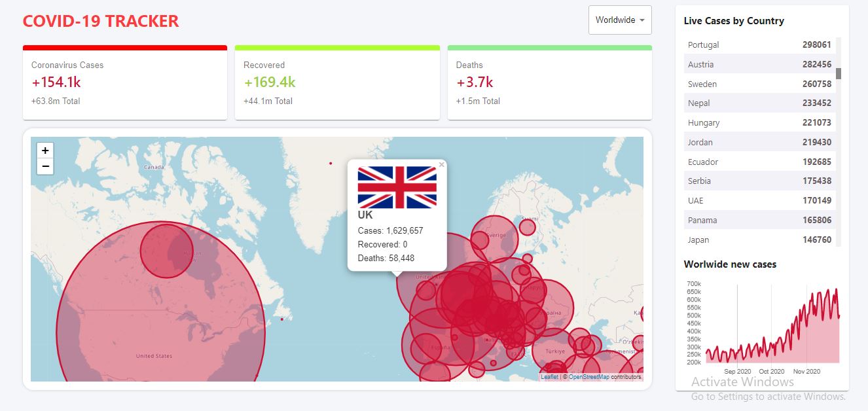Click the +3.7k deaths figure
The width and height of the screenshot is (868, 411).
pyautogui.click(x=475, y=82)
